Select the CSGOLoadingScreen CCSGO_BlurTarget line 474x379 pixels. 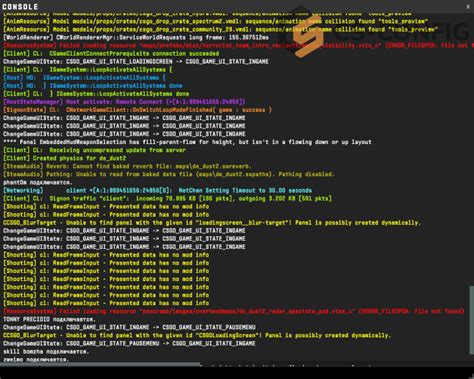point(197,335)
